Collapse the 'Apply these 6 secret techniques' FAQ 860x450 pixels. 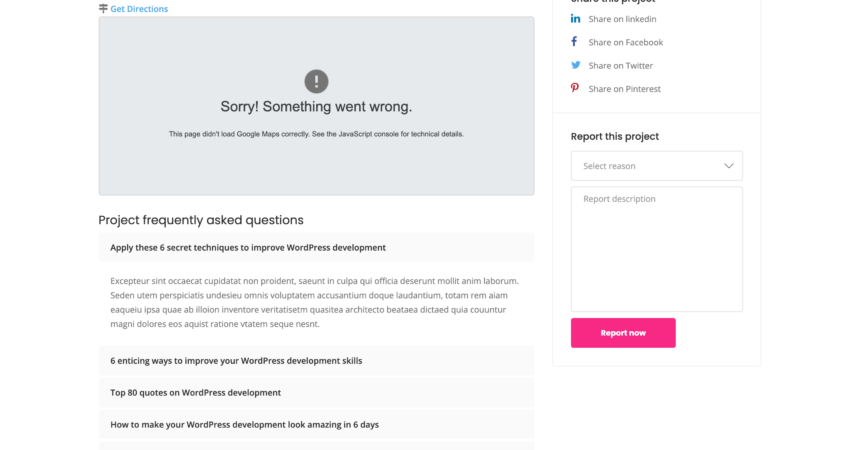[316, 247]
